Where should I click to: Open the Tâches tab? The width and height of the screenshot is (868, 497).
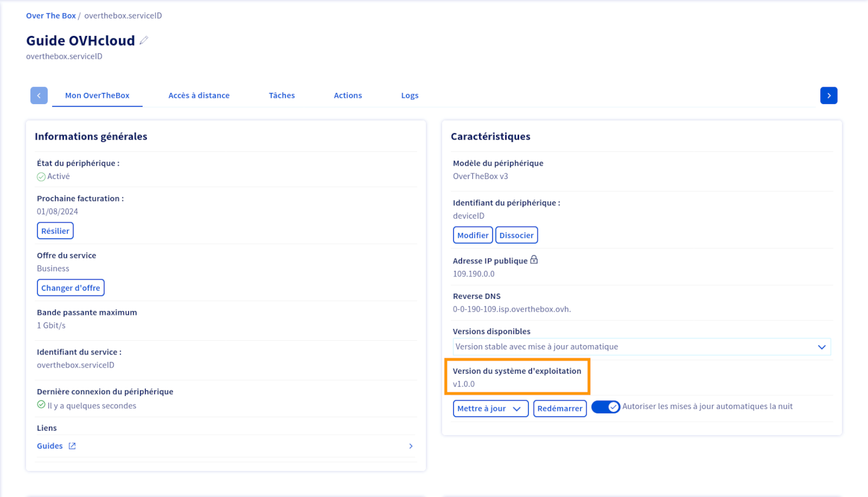[281, 95]
